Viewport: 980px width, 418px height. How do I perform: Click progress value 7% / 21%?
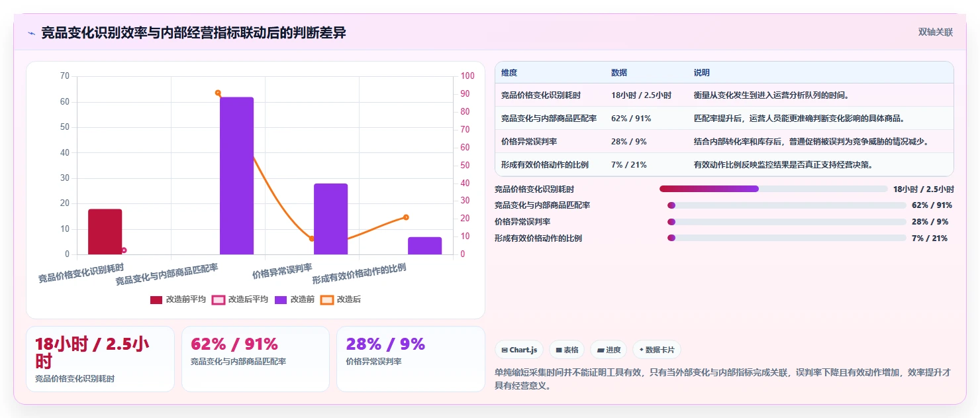[x=930, y=238]
